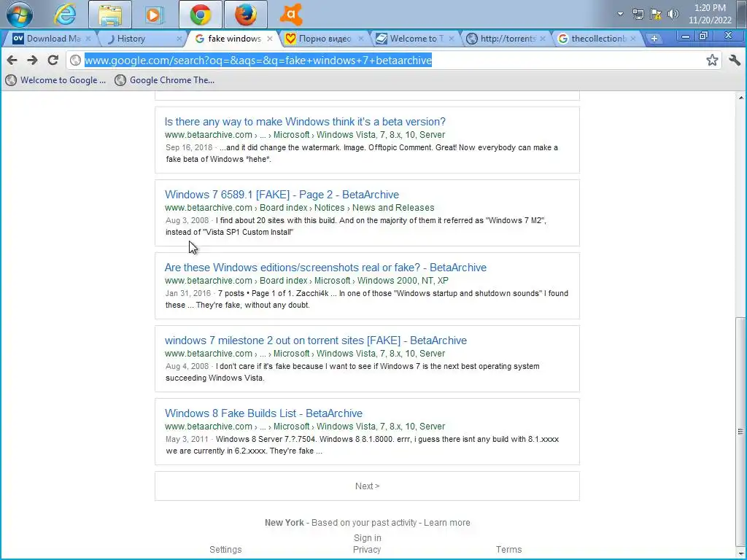
Task: Switch to the Welcome to T tab
Action: click(x=414, y=39)
